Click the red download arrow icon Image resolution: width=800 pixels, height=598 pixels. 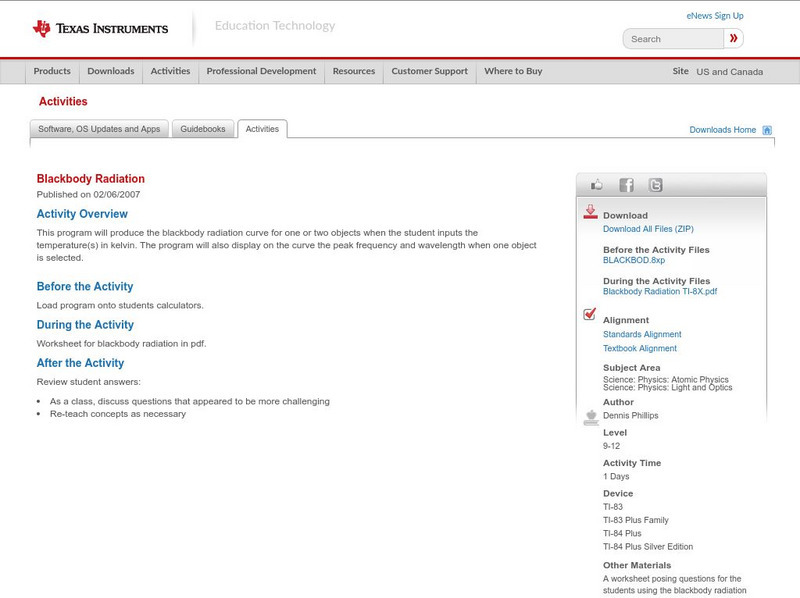pyautogui.click(x=590, y=212)
